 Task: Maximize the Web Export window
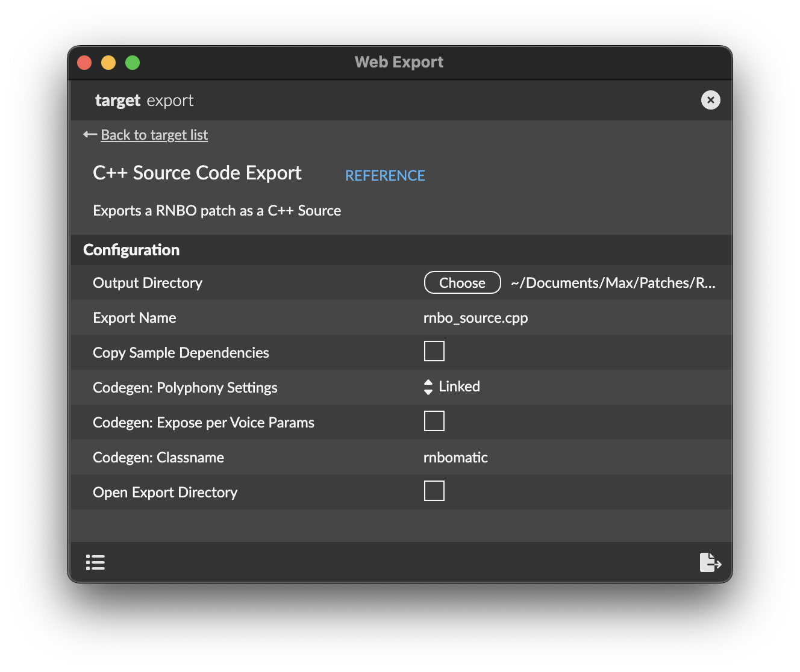133,63
